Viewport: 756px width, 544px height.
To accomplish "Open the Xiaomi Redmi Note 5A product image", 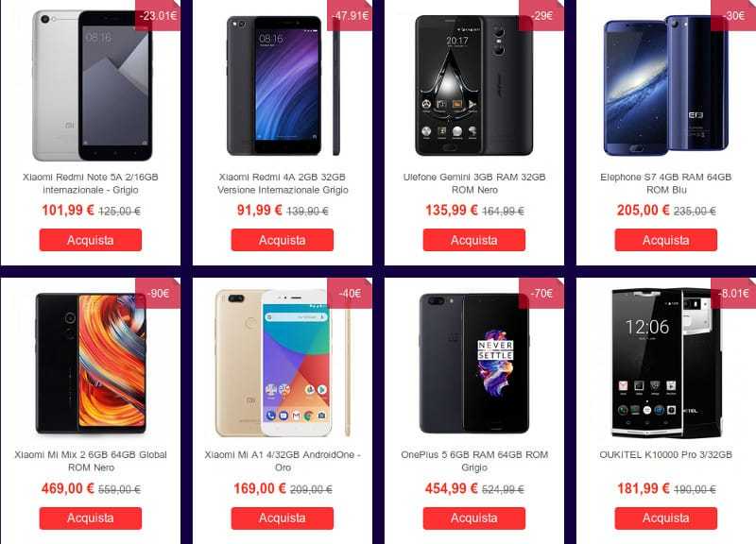I will click(x=92, y=85).
